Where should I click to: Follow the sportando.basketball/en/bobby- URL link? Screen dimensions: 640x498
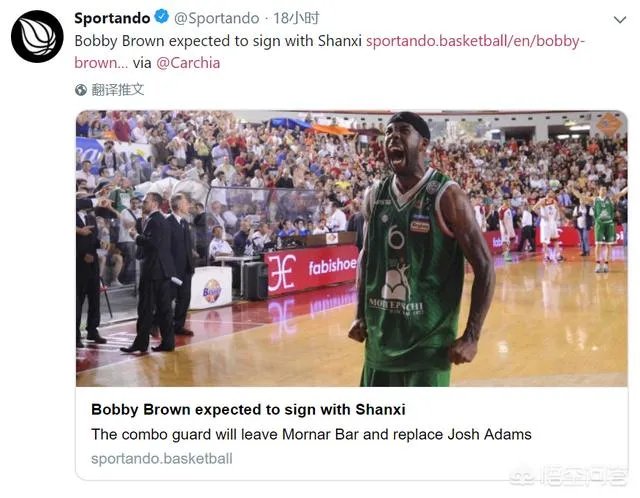pos(476,41)
